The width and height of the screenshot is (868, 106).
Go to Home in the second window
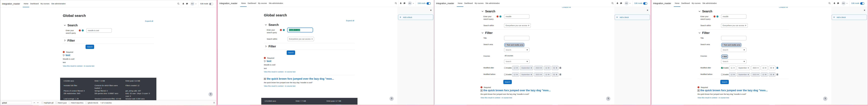[x=243, y=3]
